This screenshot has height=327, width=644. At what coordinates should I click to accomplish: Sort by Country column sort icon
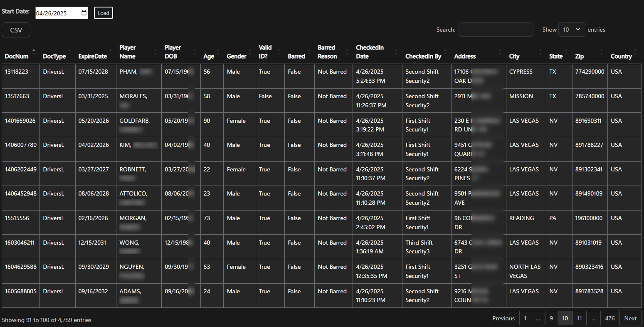[636, 52]
